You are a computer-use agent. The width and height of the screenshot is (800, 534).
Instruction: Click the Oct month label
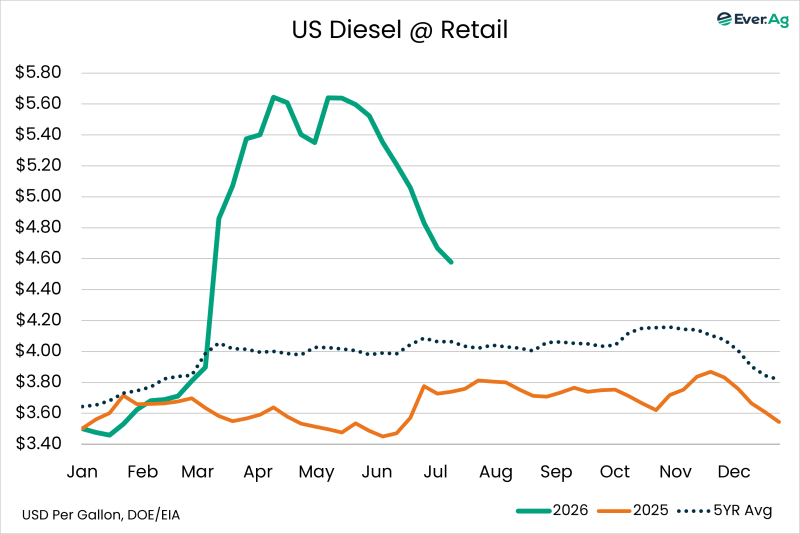tap(615, 472)
